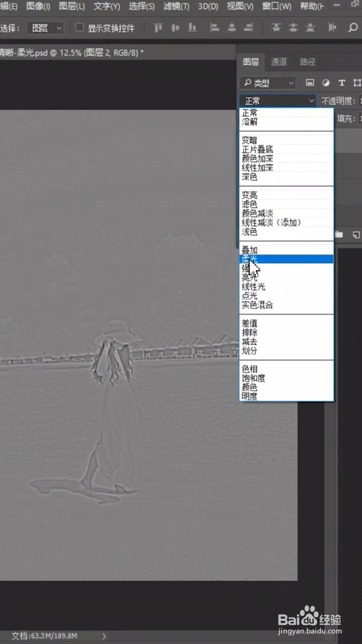362x644 pixels.
Task: Choose 划分 blend mode
Action: pos(286,351)
